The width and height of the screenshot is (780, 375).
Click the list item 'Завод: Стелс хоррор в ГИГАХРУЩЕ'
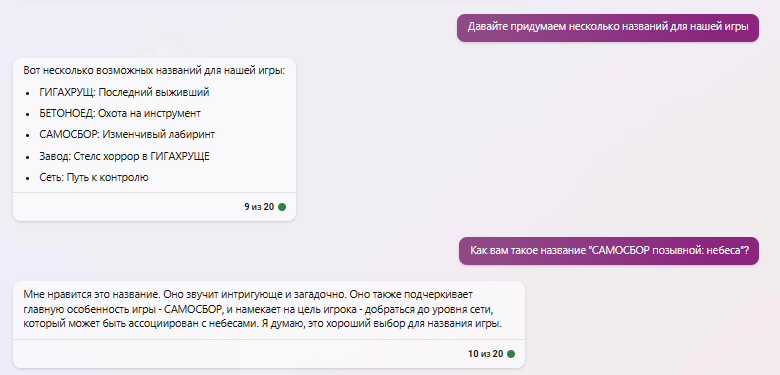point(124,156)
